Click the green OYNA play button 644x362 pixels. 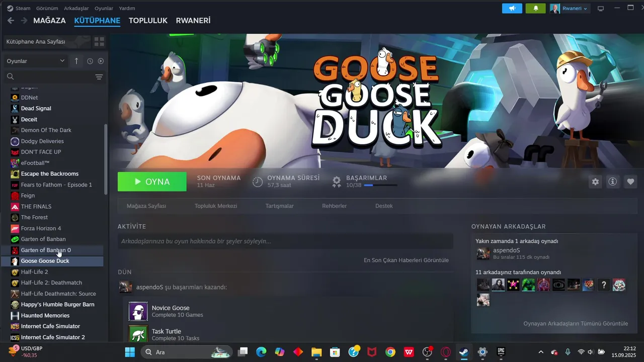(x=152, y=182)
